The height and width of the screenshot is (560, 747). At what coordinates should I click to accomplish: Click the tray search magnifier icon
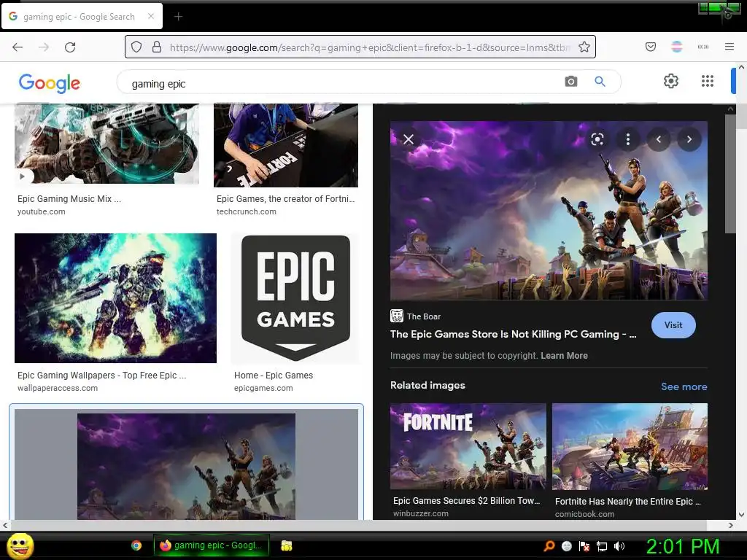pos(549,546)
